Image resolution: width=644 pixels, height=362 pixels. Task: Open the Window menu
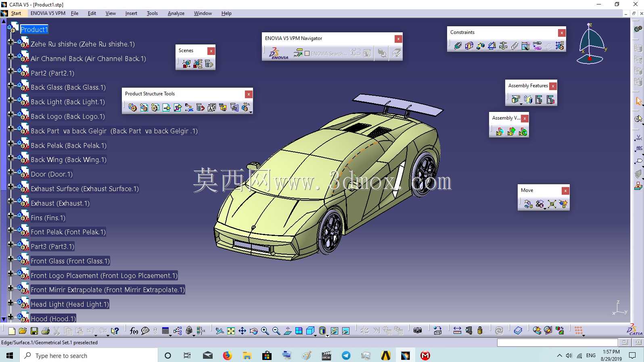point(203,13)
